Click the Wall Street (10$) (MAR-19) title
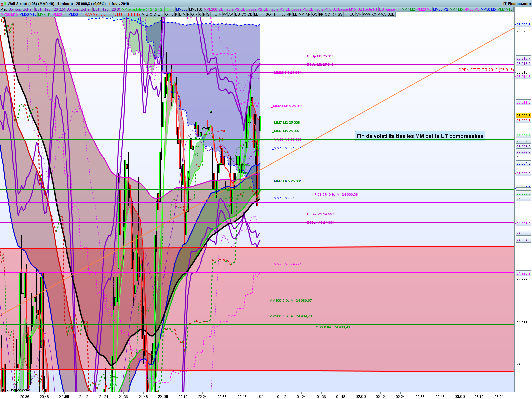This screenshot has height=399, width=532. pyautogui.click(x=31, y=4)
